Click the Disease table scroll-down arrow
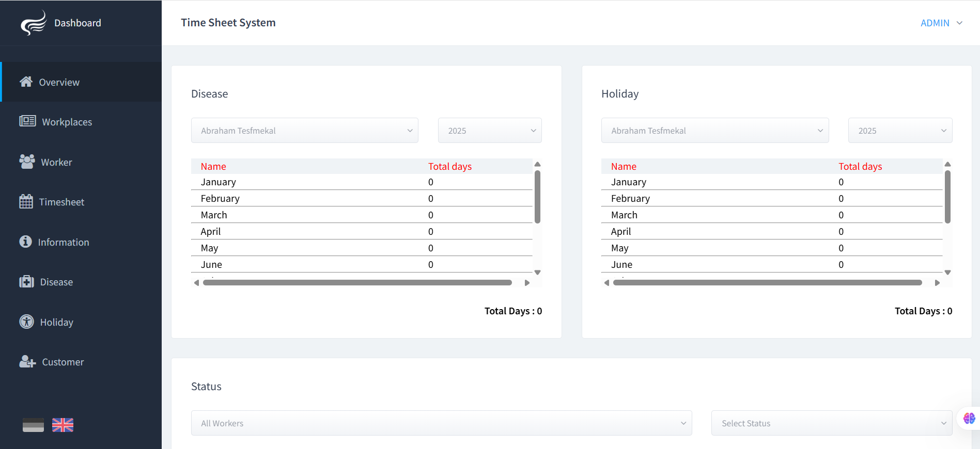This screenshot has width=980, height=449. click(x=537, y=272)
